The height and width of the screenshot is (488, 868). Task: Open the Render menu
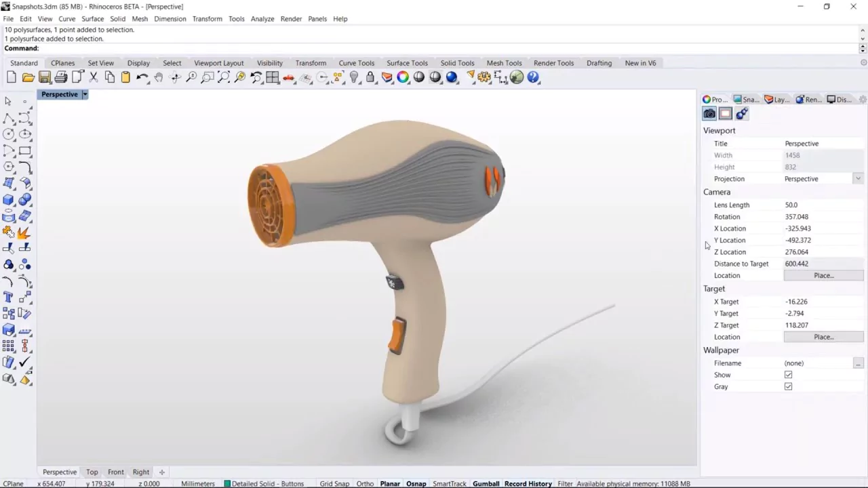click(x=291, y=19)
